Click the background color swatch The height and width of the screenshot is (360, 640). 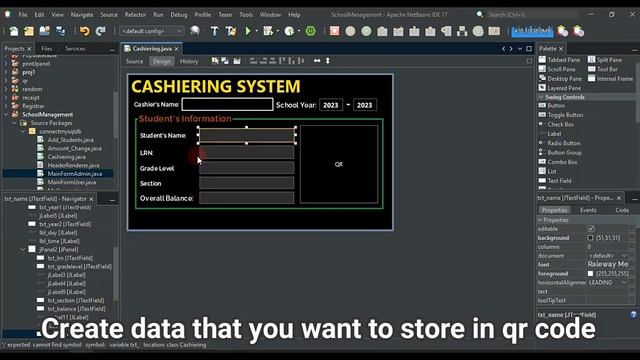590,238
